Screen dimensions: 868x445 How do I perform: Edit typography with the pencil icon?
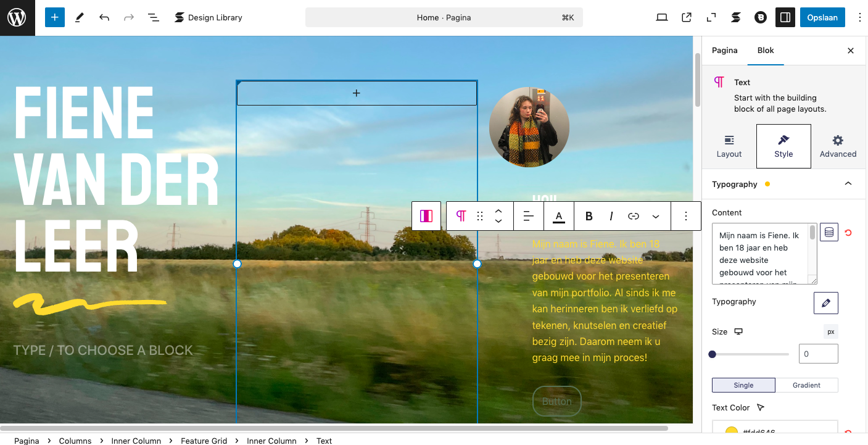[825, 303]
